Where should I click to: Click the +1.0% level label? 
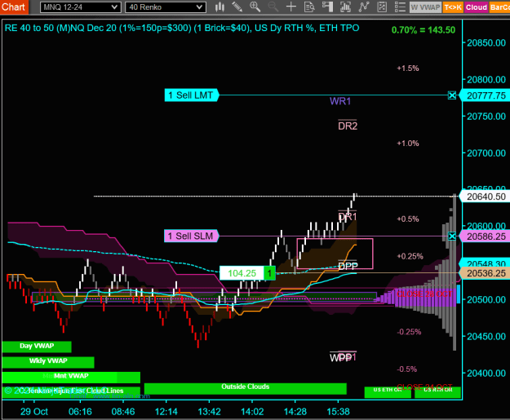click(408, 144)
